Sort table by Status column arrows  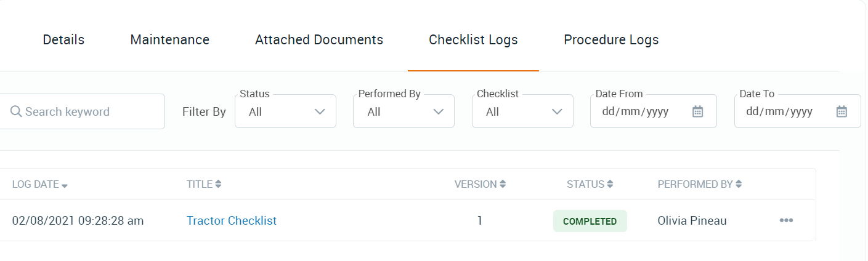[610, 184]
